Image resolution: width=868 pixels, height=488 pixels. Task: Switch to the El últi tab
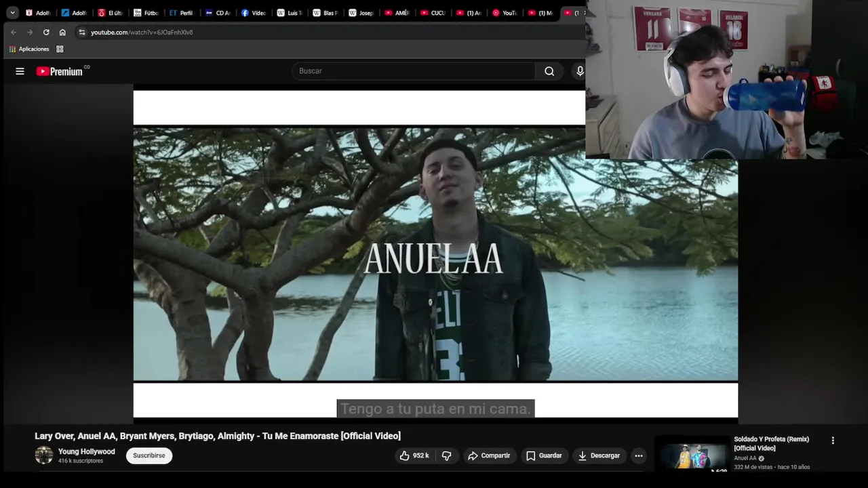coord(110,13)
